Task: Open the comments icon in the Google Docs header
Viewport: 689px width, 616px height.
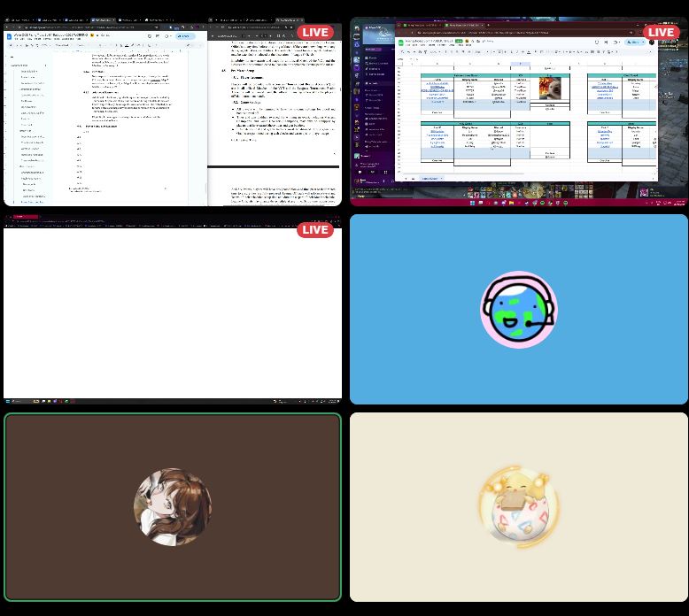Action: coord(158,36)
